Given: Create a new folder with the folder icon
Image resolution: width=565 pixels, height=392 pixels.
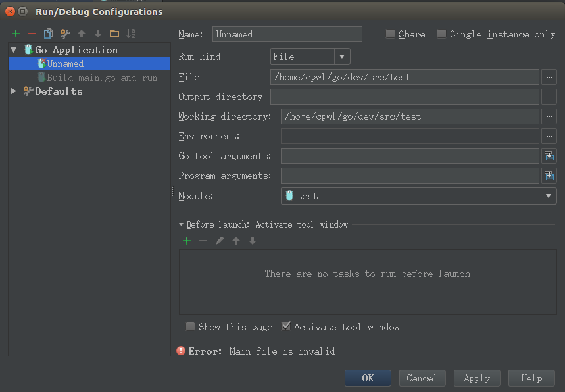Looking at the screenshot, I should pyautogui.click(x=114, y=34).
